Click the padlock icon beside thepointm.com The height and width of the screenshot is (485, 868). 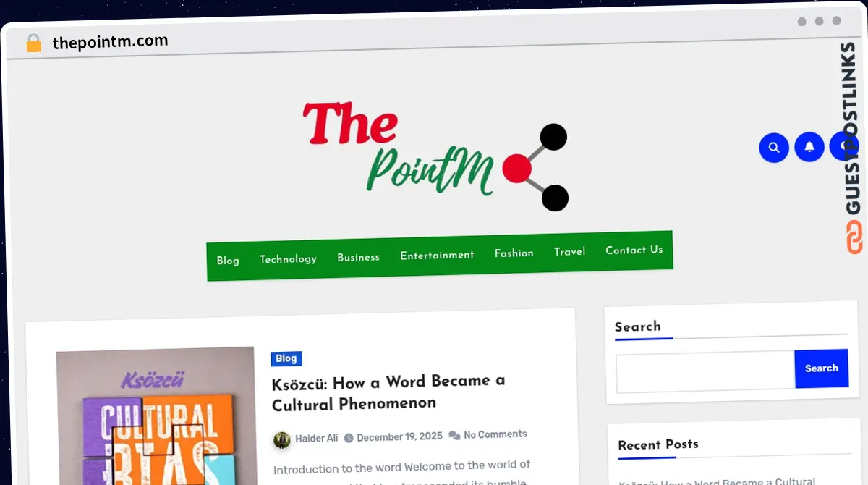(x=33, y=43)
